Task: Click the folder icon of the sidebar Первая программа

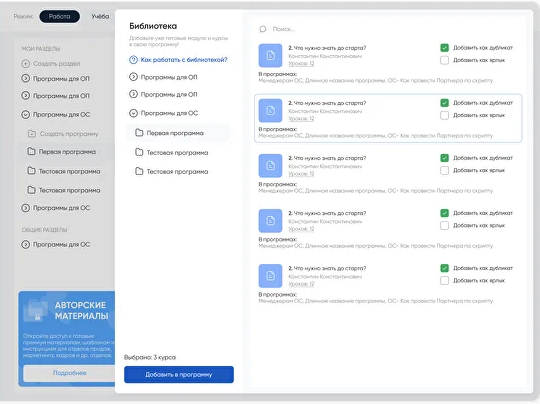Action: [31, 151]
